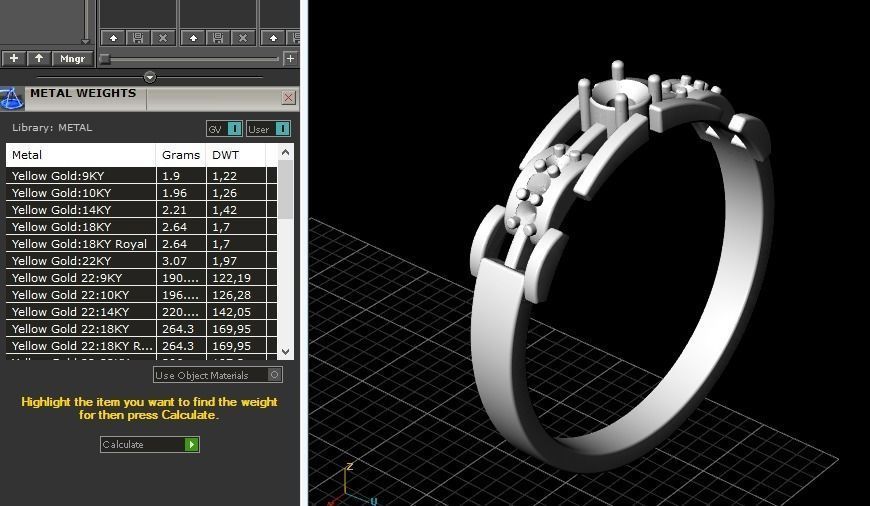Screen dimensions: 870x506
Task: Click the plus button at slider's right end
Action: (x=290, y=58)
